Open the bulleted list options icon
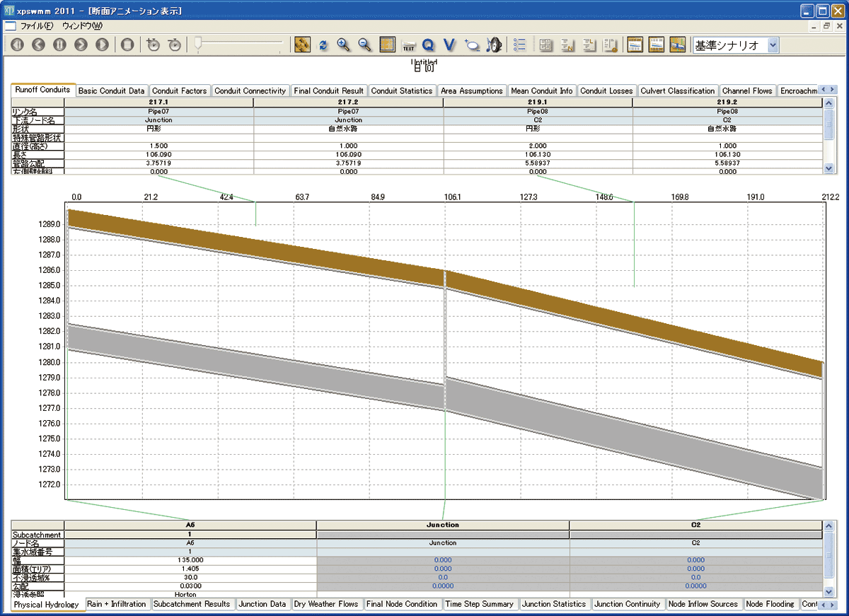 pos(519,45)
